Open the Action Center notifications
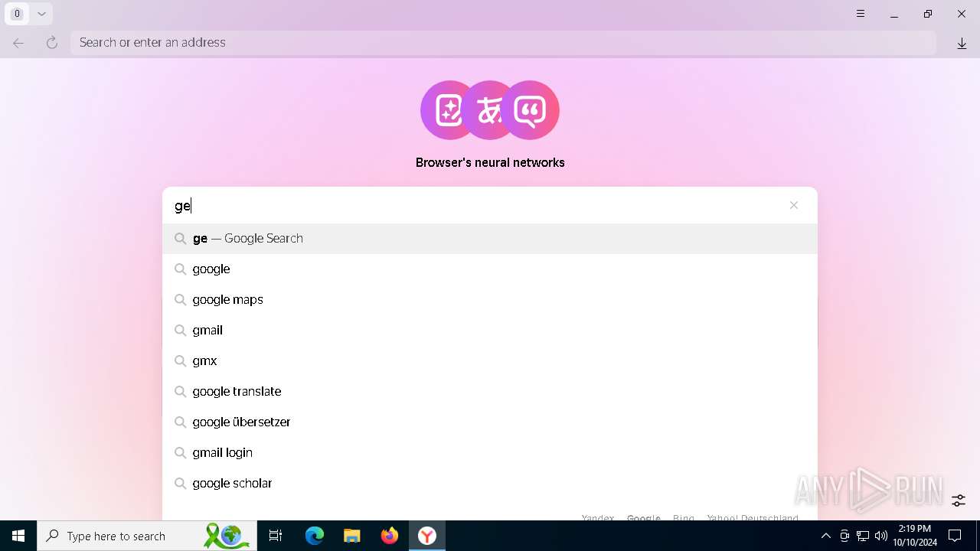Viewport: 980px width, 551px height. pos(955,536)
